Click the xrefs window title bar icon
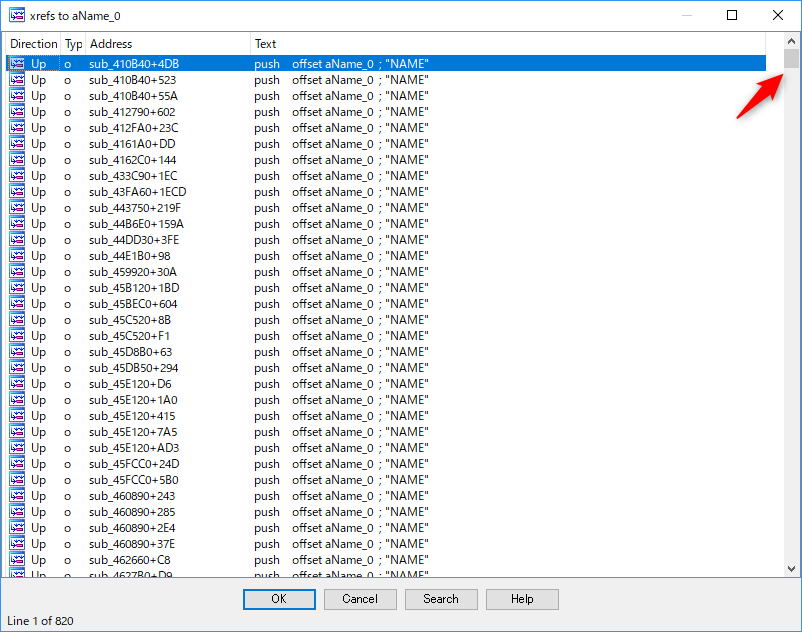 pos(16,15)
